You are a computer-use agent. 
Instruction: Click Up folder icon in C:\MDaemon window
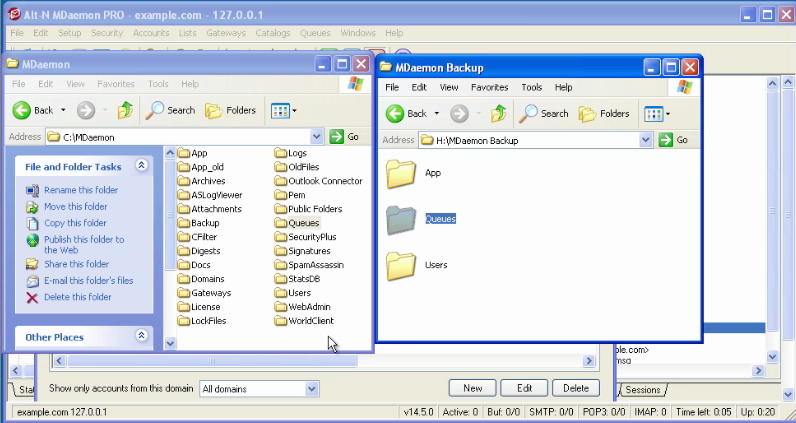(125, 110)
